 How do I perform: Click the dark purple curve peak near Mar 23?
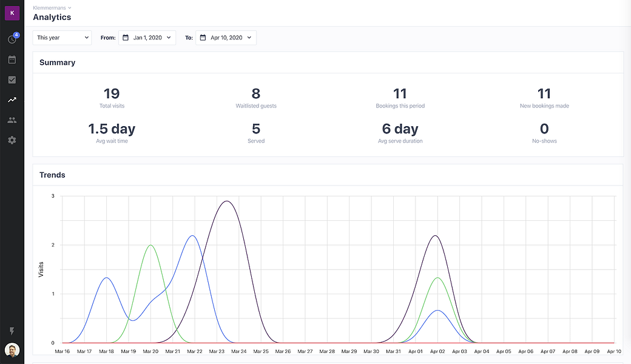point(226,201)
